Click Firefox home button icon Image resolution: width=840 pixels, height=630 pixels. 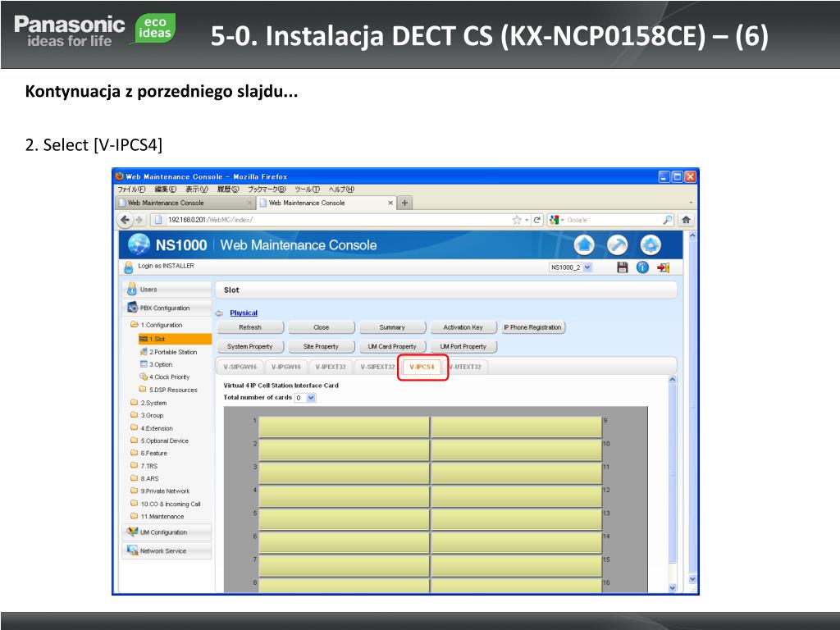(x=686, y=220)
